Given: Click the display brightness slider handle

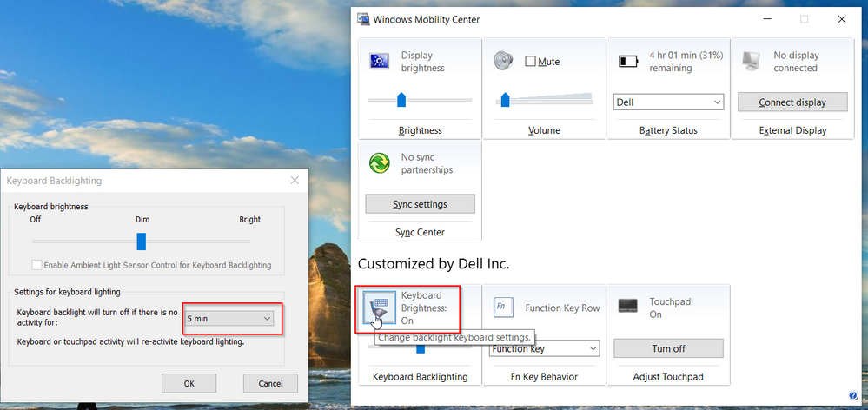Looking at the screenshot, I should point(401,100).
